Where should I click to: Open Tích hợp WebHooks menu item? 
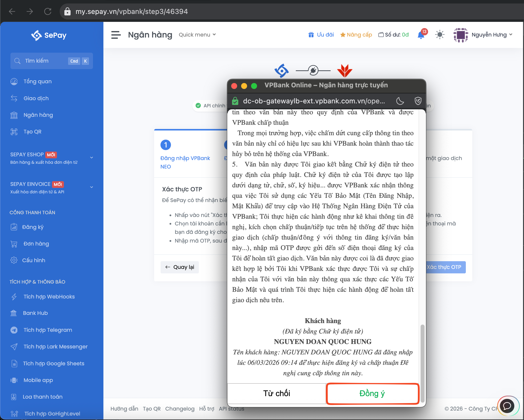(x=49, y=297)
